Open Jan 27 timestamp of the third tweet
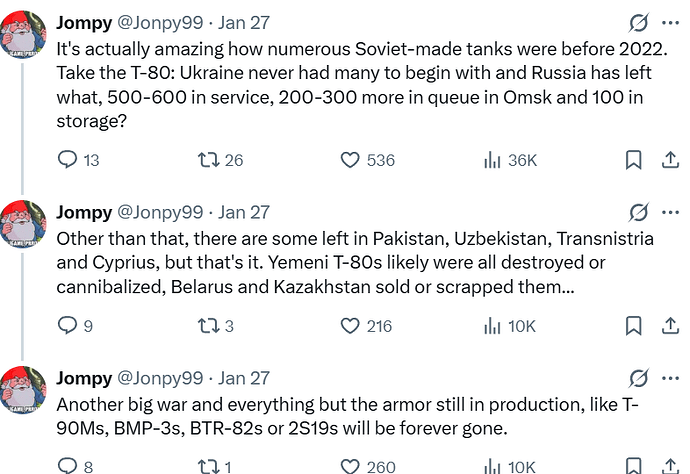Screen dimensions: 690x474 coord(244,379)
